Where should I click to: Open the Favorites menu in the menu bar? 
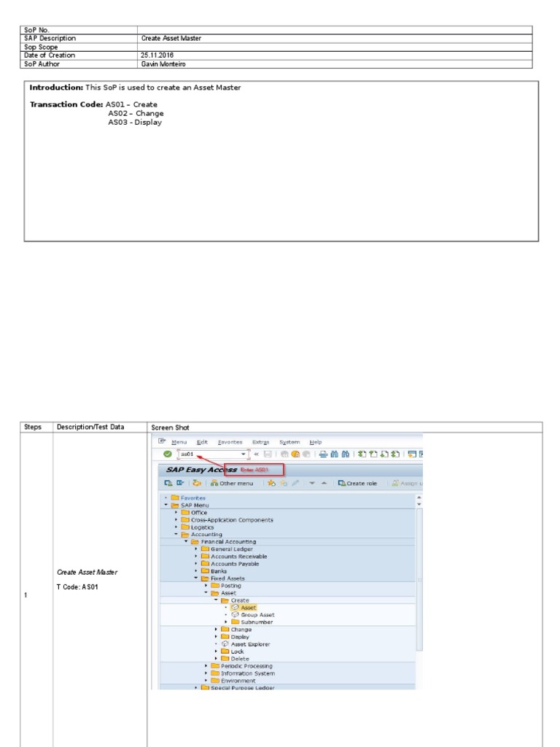coord(230,442)
